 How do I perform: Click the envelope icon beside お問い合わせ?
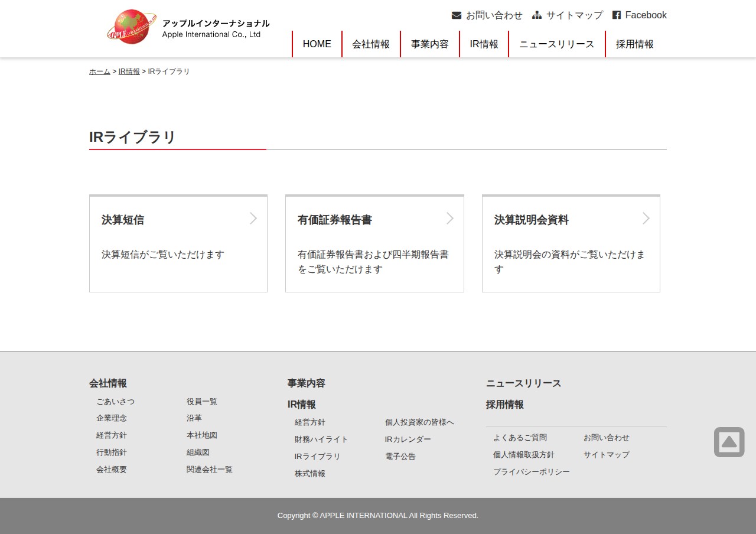point(457,15)
